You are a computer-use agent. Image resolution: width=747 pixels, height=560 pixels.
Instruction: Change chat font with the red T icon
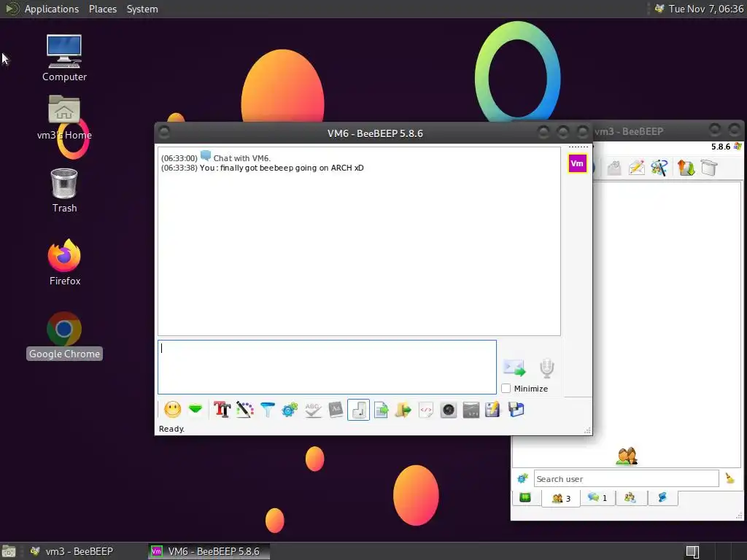[x=222, y=410]
